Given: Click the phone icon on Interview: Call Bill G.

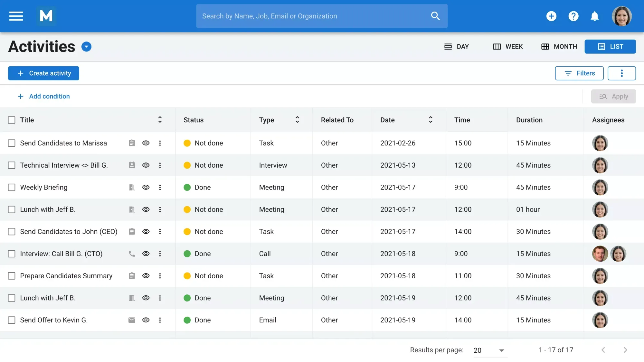Looking at the screenshot, I should point(132,254).
